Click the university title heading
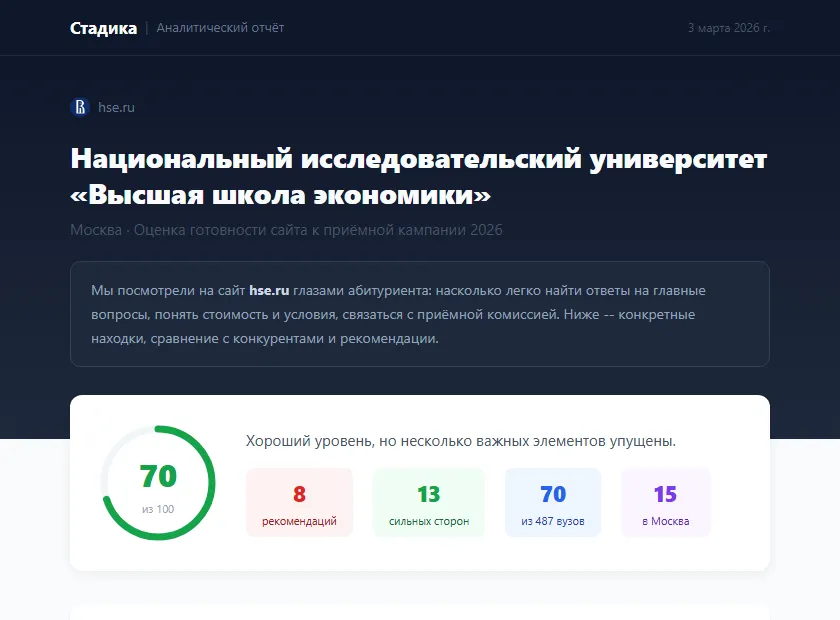 (x=419, y=176)
